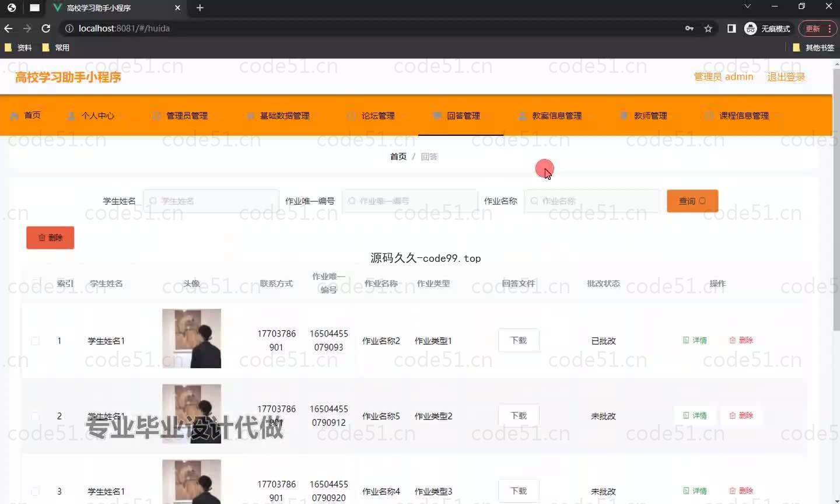Close the 高校学习助手小程序 tab
Image resolution: width=840 pixels, height=504 pixels.
coord(177,8)
